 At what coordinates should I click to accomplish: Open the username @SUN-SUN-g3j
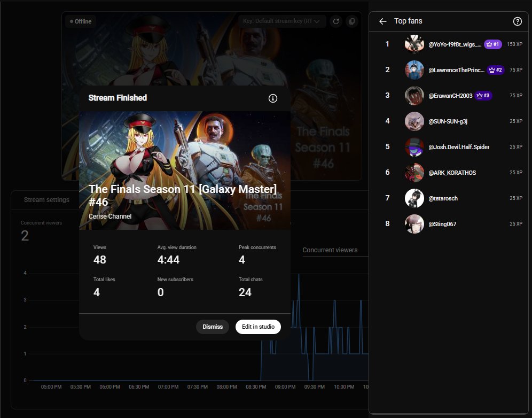click(448, 121)
